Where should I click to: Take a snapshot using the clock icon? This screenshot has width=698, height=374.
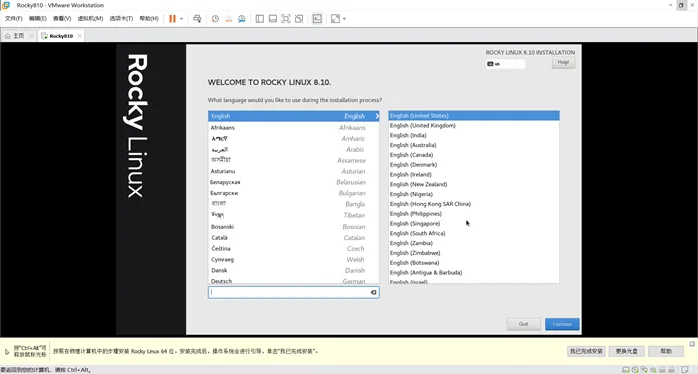[x=215, y=19]
